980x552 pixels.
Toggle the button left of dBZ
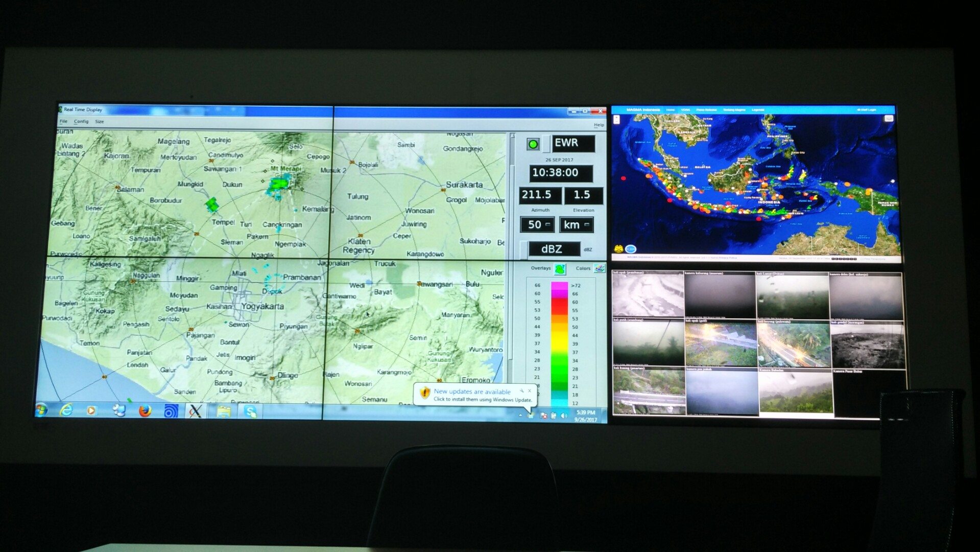pos(523,249)
